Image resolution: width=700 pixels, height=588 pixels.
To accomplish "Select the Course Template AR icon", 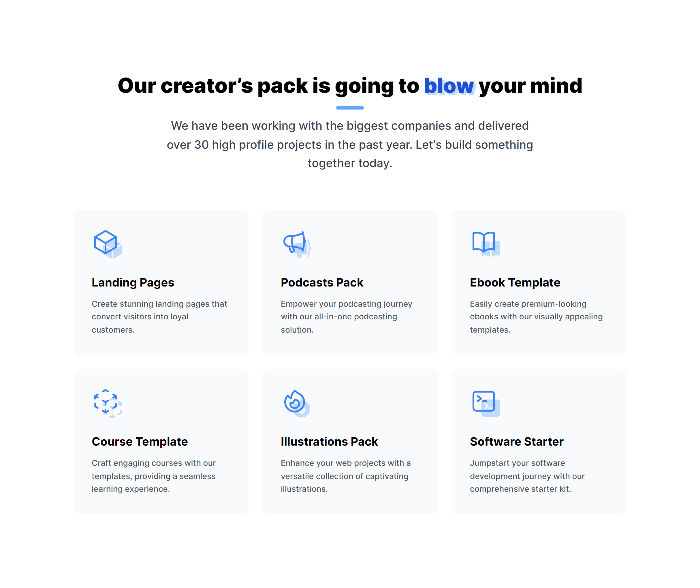I will (106, 402).
